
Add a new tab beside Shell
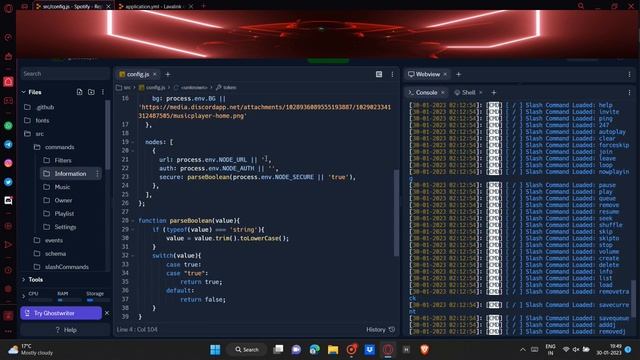[493, 93]
